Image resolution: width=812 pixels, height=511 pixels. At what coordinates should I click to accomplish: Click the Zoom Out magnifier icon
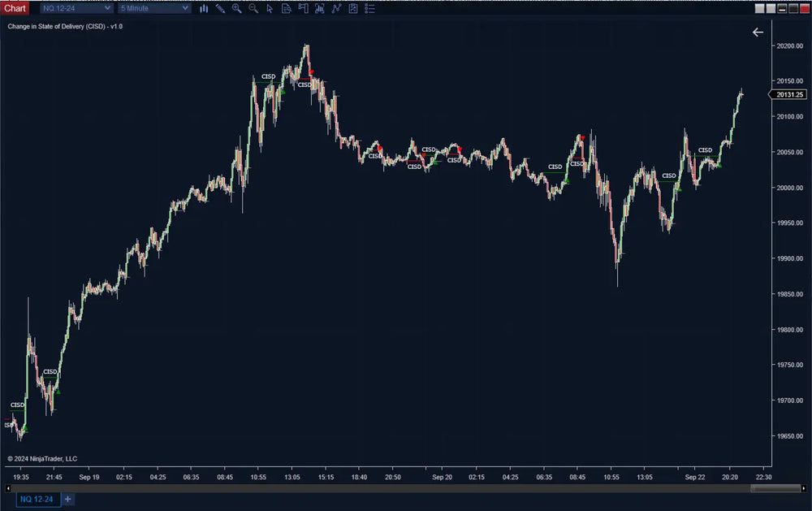point(253,8)
